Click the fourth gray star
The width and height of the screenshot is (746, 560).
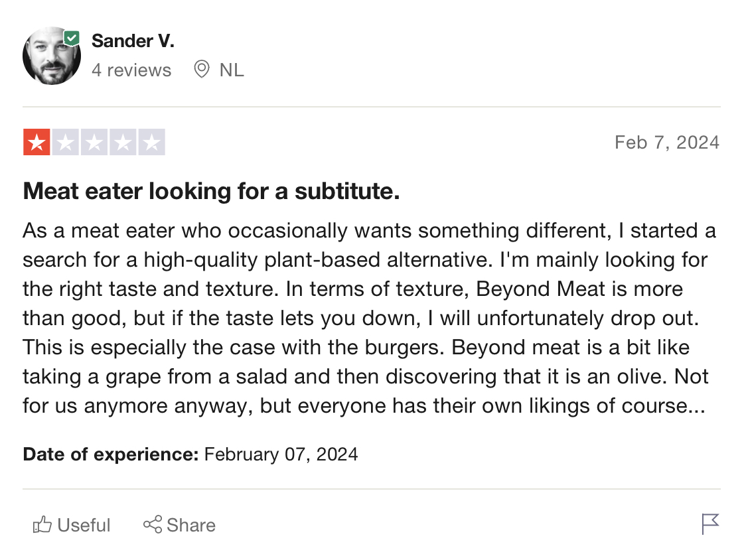[123, 143]
